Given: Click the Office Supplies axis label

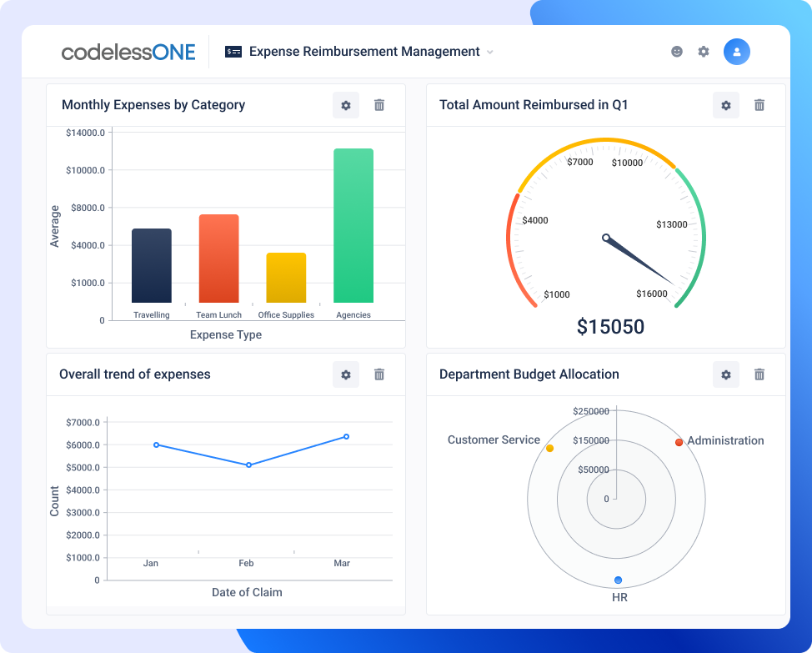Looking at the screenshot, I should [x=286, y=315].
